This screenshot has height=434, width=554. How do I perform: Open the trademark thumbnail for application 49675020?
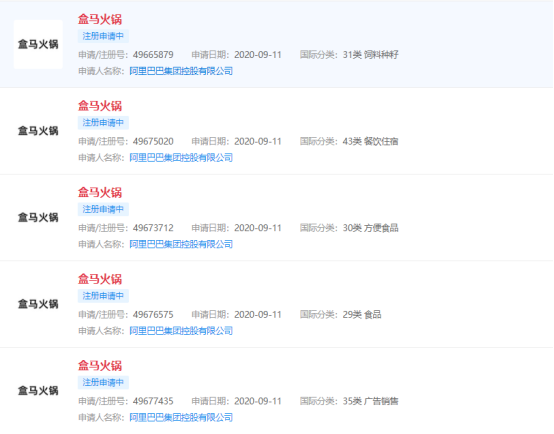click(38, 131)
